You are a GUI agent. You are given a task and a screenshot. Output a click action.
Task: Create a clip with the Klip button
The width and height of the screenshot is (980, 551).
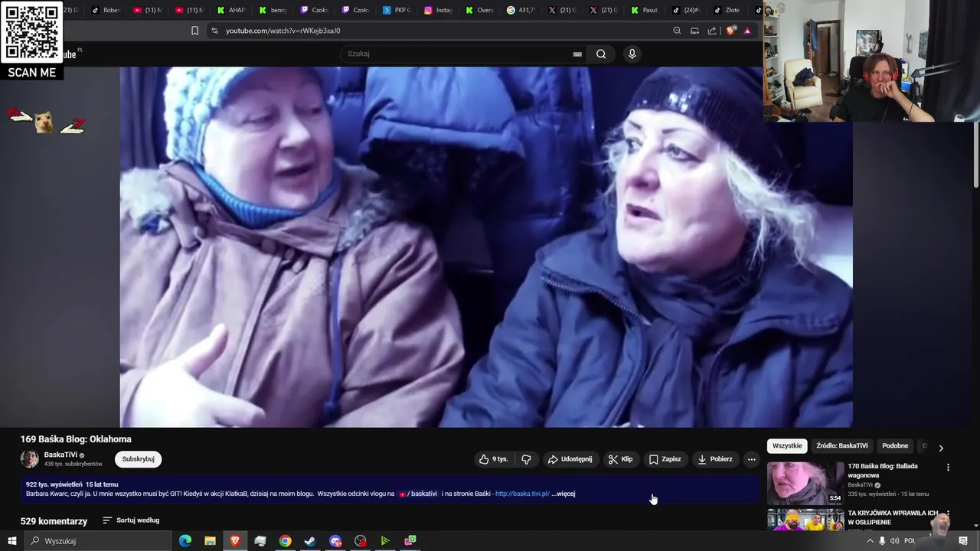pyautogui.click(x=620, y=459)
